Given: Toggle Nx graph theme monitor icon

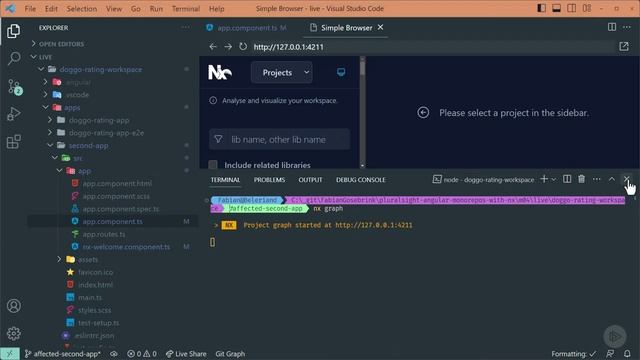Looking at the screenshot, I should coord(341,72).
